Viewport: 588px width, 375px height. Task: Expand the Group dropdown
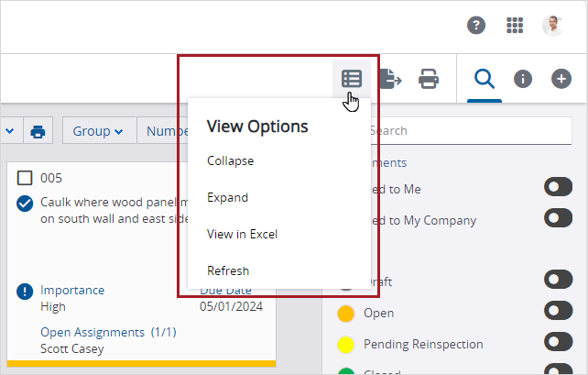(98, 131)
